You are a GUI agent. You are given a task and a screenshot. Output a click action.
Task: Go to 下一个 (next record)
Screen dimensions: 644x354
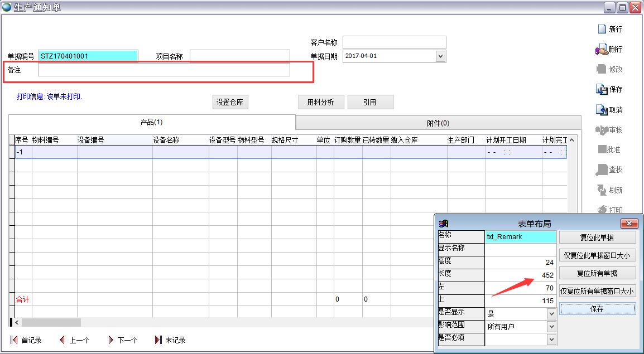point(110,340)
